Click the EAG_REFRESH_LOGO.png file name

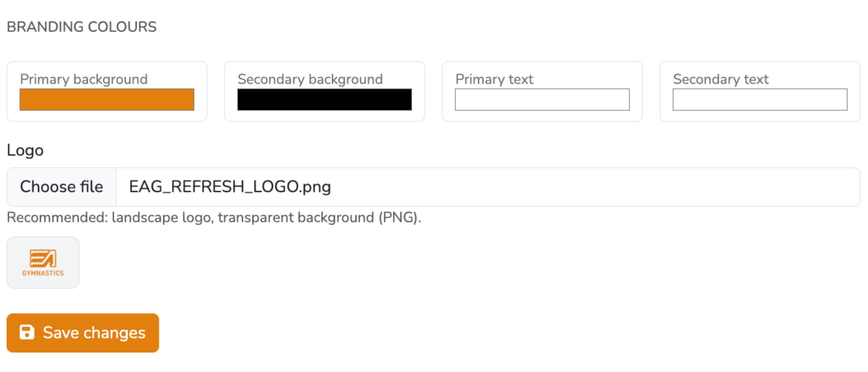(230, 187)
